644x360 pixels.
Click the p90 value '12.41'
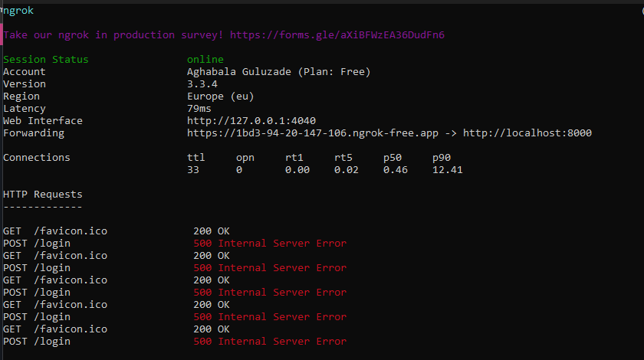448,170
